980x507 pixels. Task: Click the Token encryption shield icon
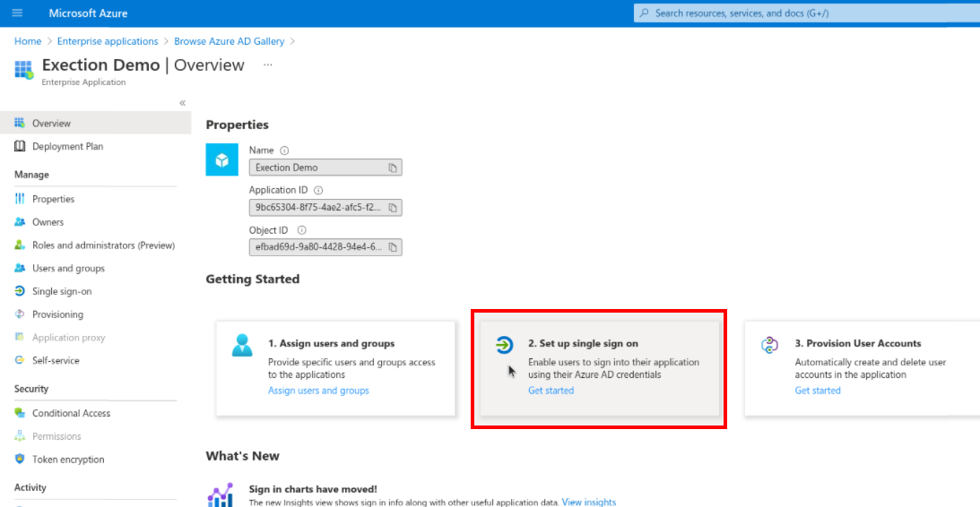click(20, 459)
